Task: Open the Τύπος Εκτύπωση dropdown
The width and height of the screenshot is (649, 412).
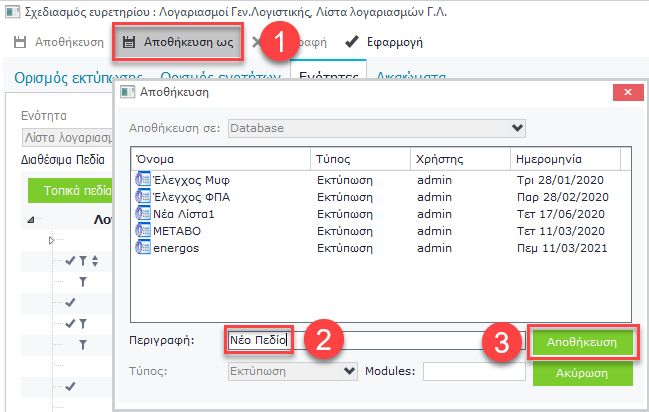Action: click(x=349, y=371)
